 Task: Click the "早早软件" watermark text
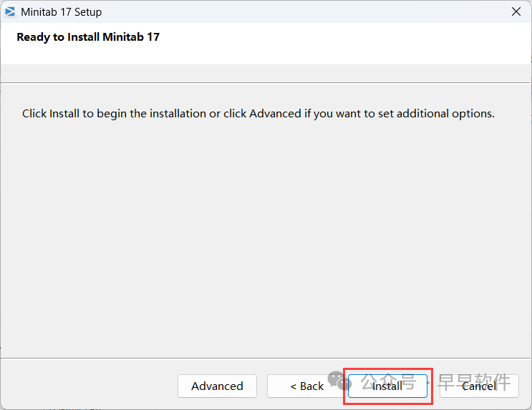[474, 381]
